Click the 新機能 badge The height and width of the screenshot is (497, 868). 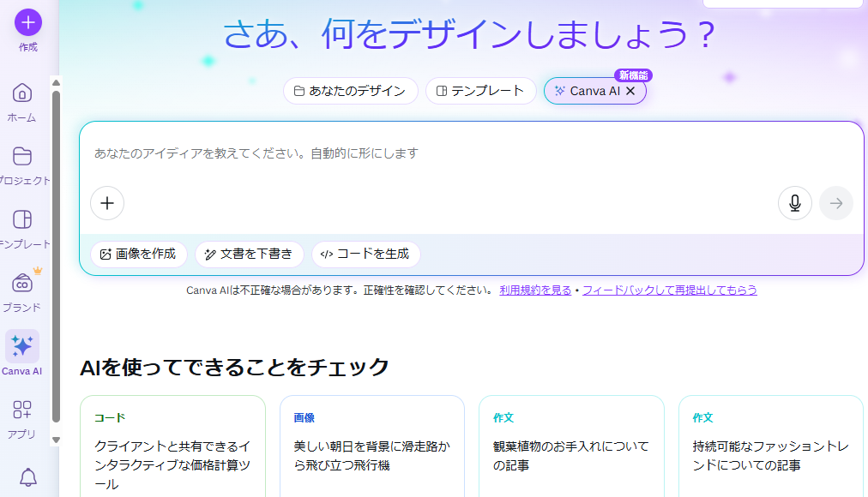[633, 75]
